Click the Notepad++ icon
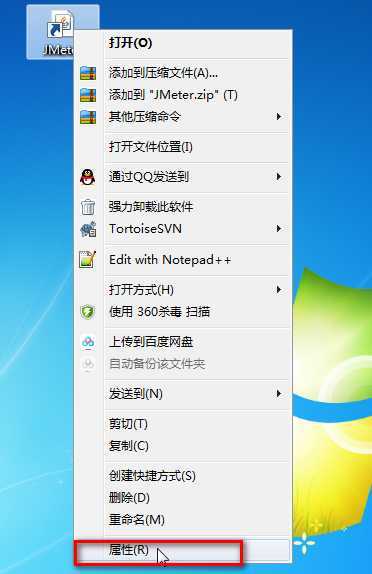The height and width of the screenshot is (574, 372). (88, 260)
